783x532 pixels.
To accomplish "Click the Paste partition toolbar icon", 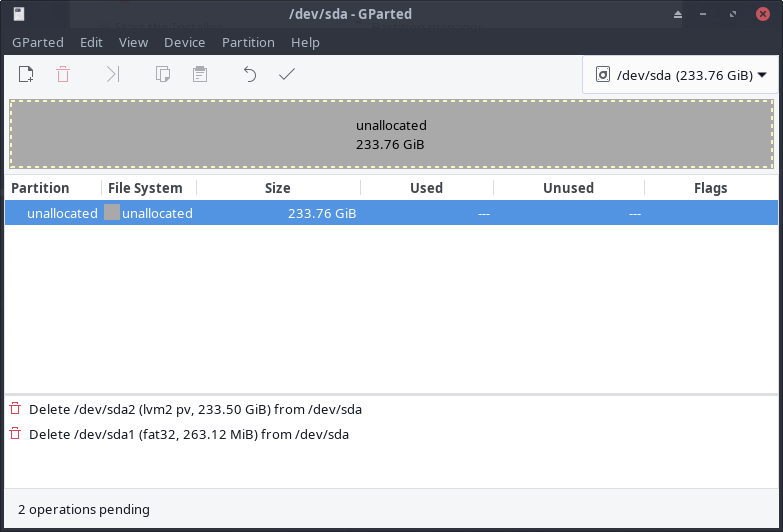I will point(200,74).
